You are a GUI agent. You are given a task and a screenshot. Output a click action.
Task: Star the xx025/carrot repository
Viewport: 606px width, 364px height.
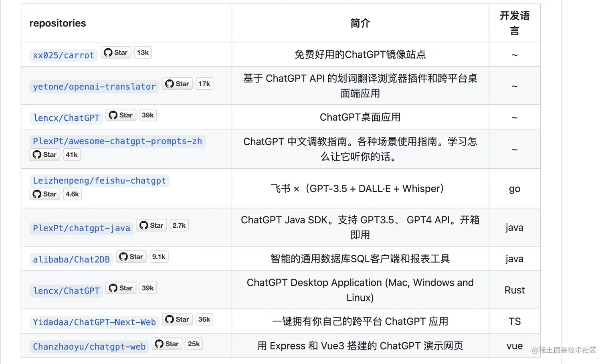[x=116, y=53]
